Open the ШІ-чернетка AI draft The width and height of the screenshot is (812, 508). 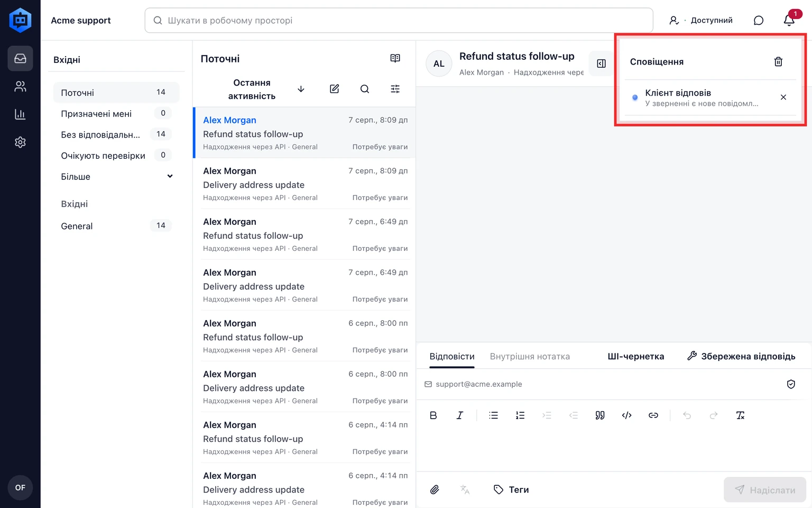click(635, 356)
